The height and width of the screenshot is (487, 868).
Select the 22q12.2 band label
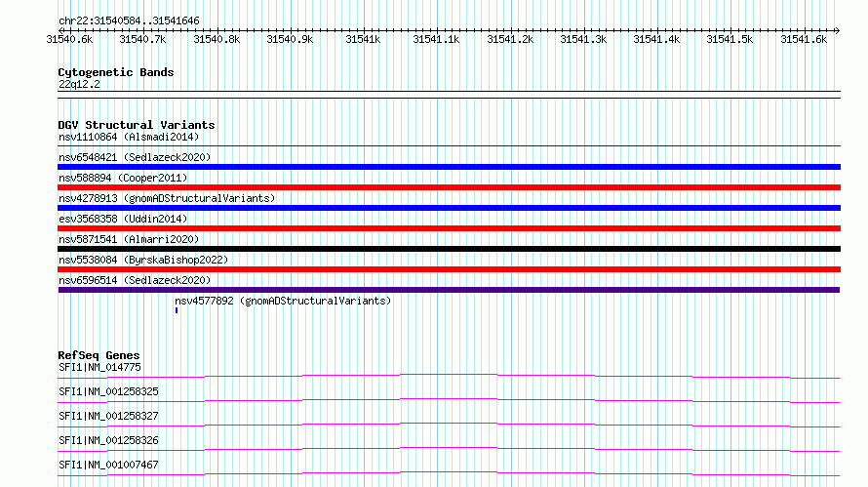[79, 84]
